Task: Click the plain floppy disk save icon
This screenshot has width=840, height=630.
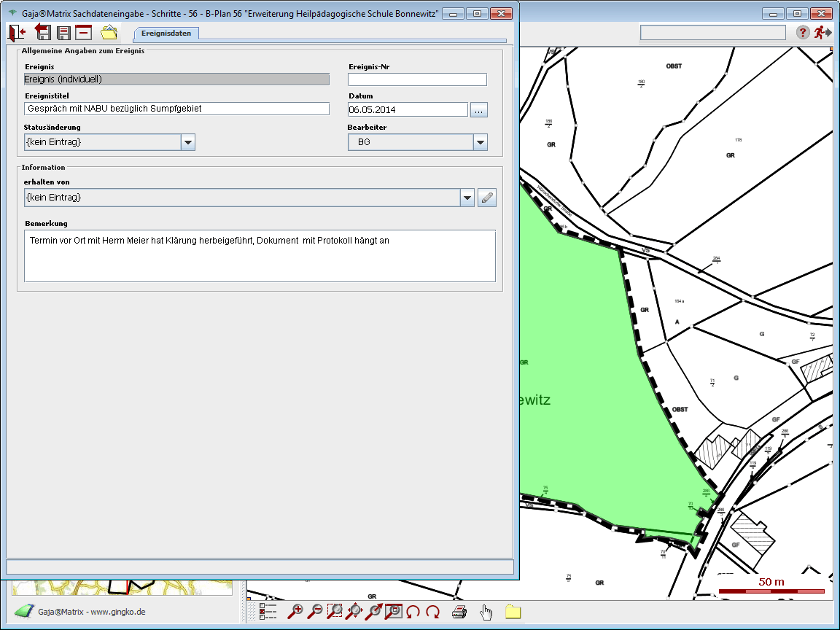Action: [63, 32]
